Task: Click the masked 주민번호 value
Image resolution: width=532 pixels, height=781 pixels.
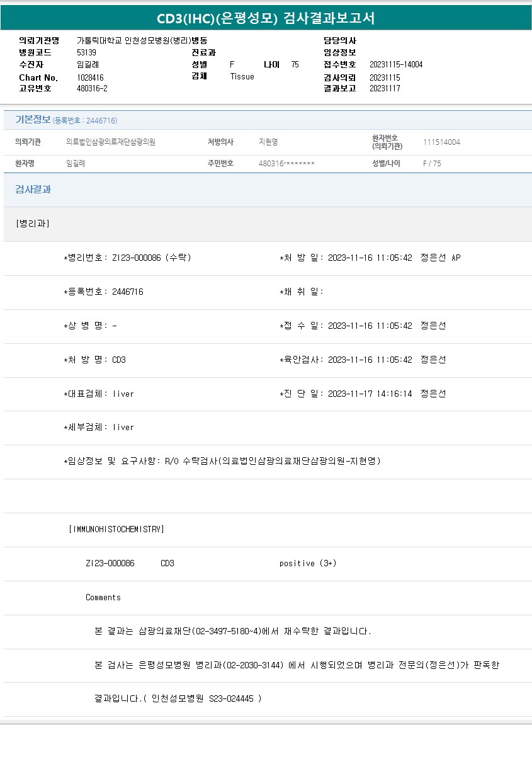Action: point(286,164)
